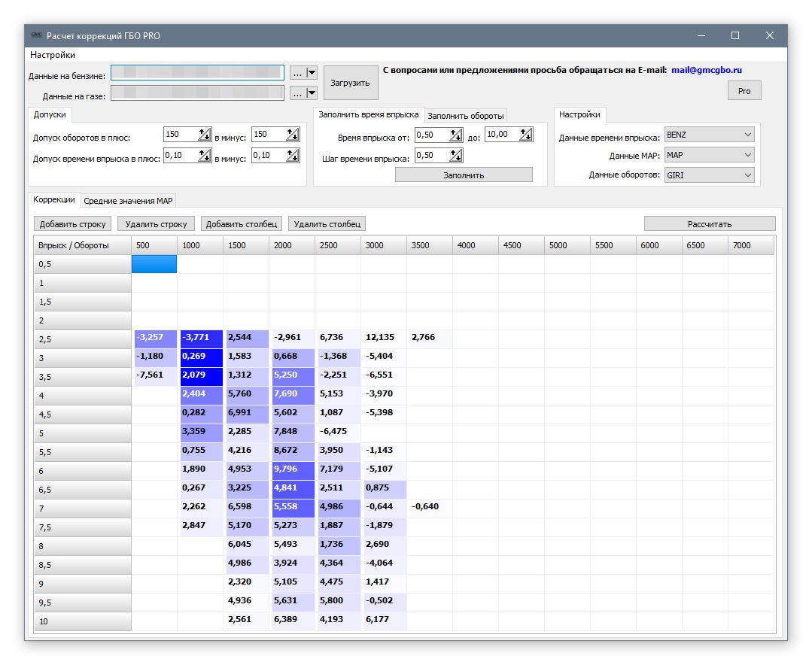Screen dimensions: 812x665
Task: Click 'Удалить столбец' button
Action: [x=327, y=224]
